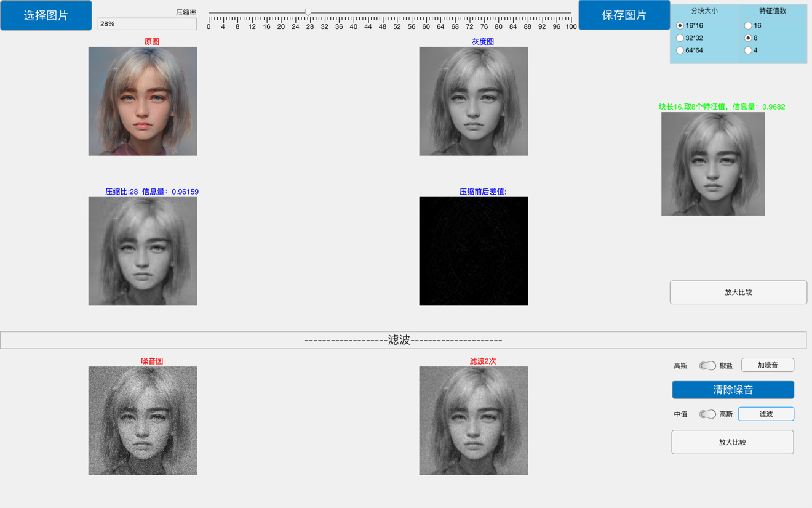
Task: Click the 滤波2次 filtered image thumbnail
Action: [x=473, y=421]
